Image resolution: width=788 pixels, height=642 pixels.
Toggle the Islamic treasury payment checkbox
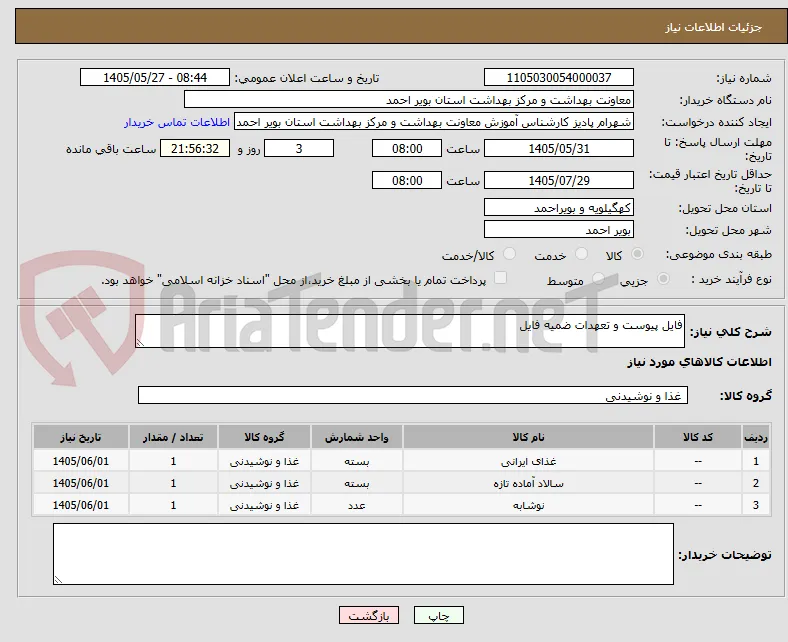[501, 278]
